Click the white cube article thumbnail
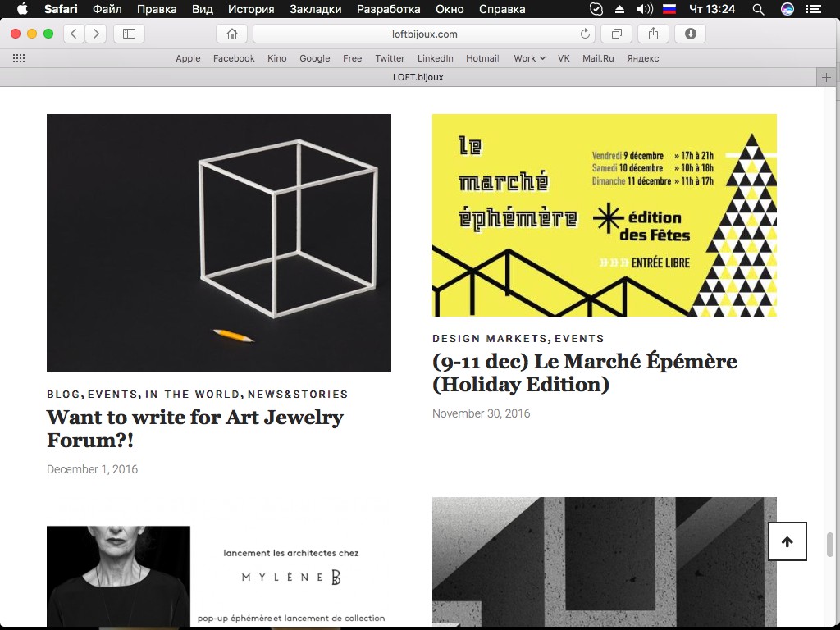Viewport: 840px width, 630px height. 218,243
